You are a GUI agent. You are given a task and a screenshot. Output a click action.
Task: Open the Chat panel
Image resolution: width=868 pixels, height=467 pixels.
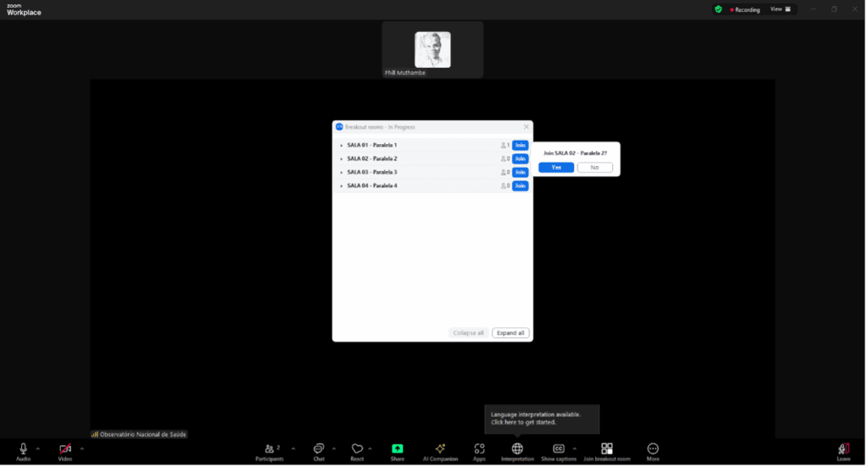pos(319,448)
